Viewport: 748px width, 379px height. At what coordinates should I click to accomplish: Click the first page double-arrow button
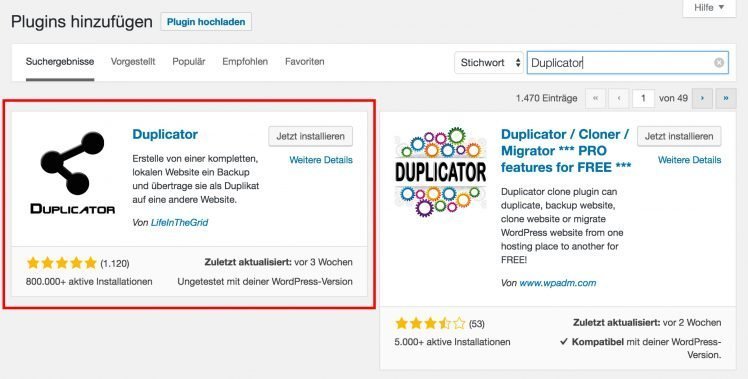(595, 98)
